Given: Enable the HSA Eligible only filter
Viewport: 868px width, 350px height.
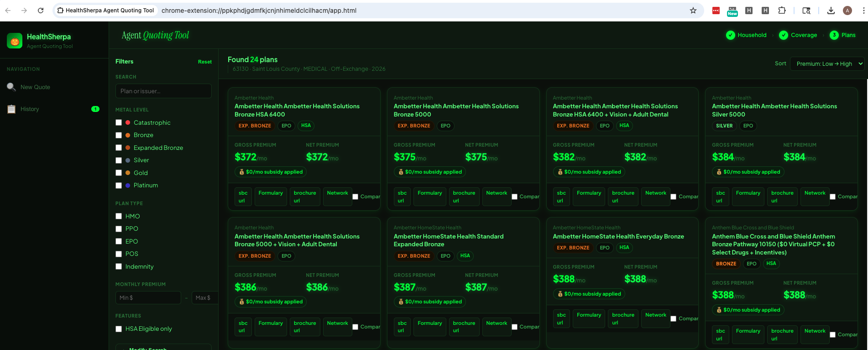Looking at the screenshot, I should (x=119, y=329).
